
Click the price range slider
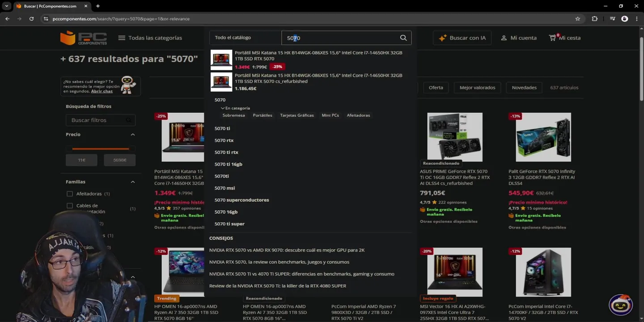101,148
